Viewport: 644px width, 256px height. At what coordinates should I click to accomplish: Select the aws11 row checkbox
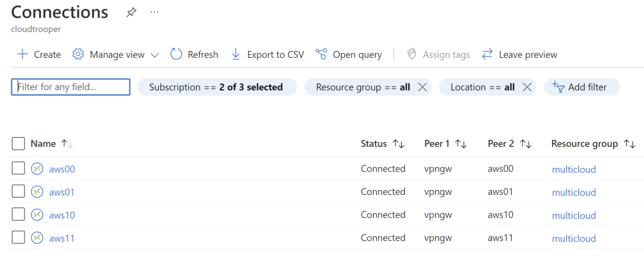pos(18,238)
